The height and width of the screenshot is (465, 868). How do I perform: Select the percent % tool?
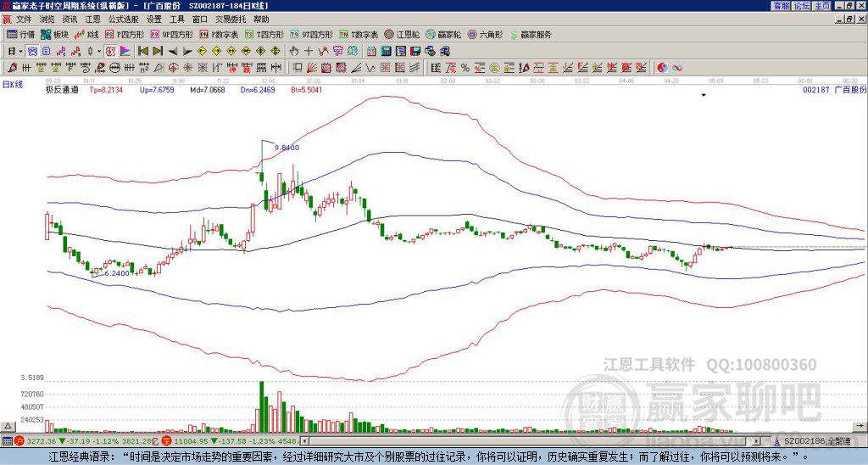[x=465, y=68]
